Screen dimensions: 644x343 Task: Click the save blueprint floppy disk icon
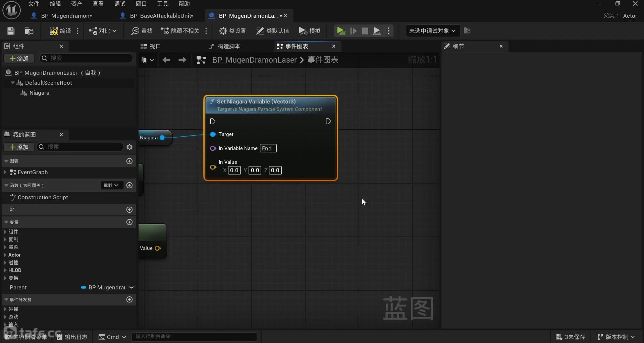11,31
